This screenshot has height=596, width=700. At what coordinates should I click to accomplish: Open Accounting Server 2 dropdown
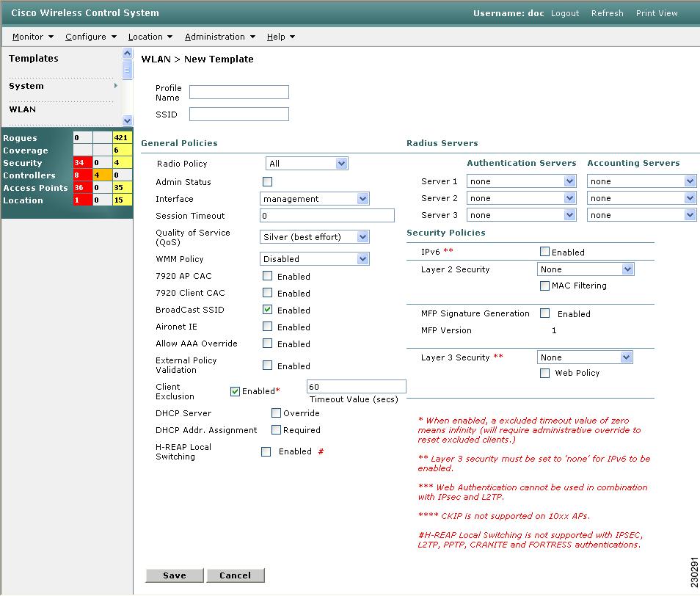pos(641,197)
